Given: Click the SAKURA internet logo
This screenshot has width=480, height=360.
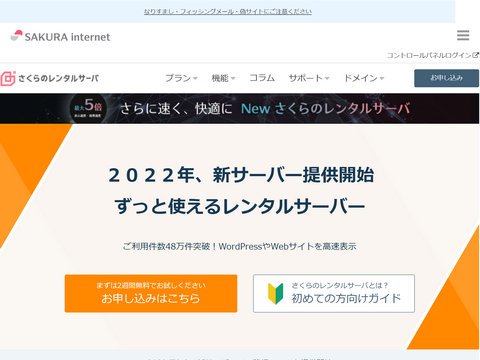Looking at the screenshot, I should (x=60, y=36).
